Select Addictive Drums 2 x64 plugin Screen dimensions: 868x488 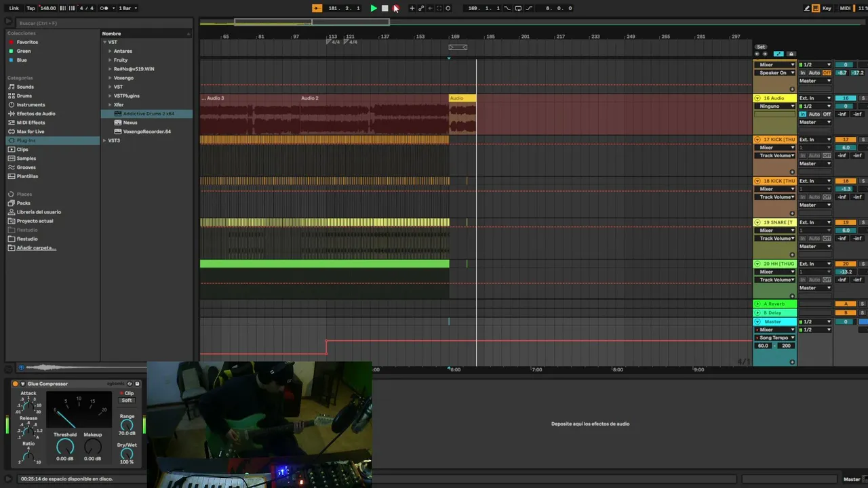[x=149, y=114]
